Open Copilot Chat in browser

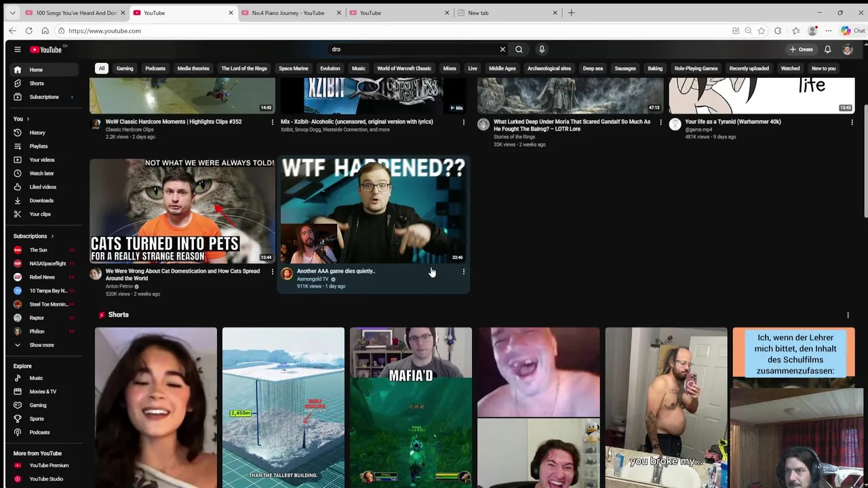coord(852,30)
